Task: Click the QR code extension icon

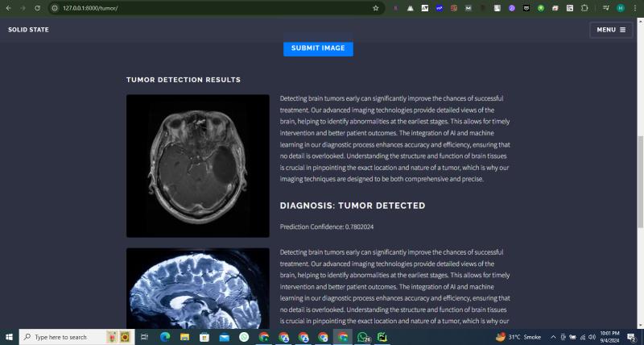Action: [x=570, y=8]
